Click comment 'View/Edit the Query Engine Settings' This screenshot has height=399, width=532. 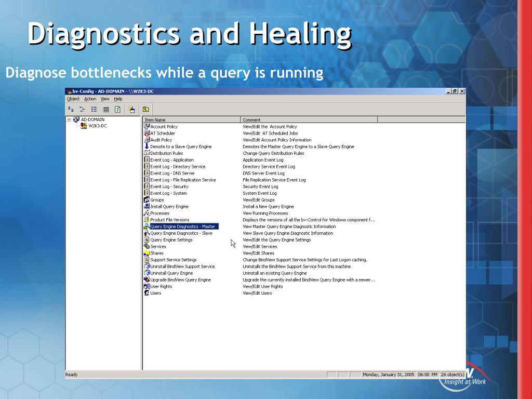coord(277,240)
